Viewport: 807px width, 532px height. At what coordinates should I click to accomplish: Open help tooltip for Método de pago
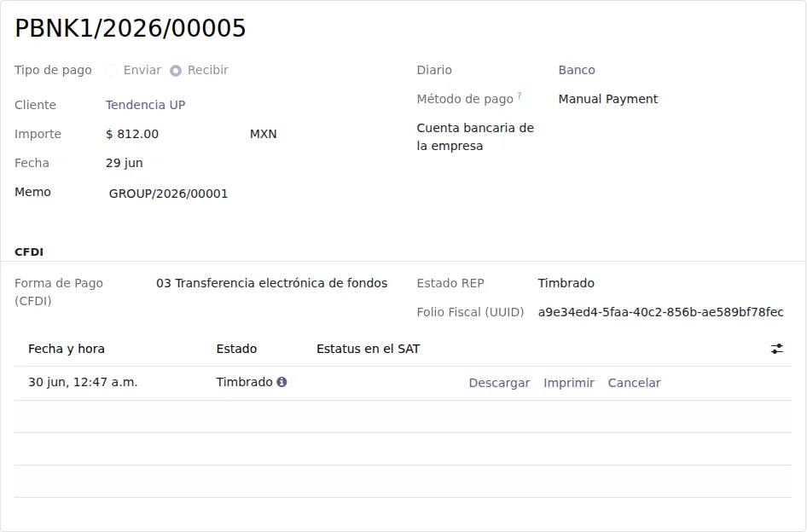(x=520, y=95)
